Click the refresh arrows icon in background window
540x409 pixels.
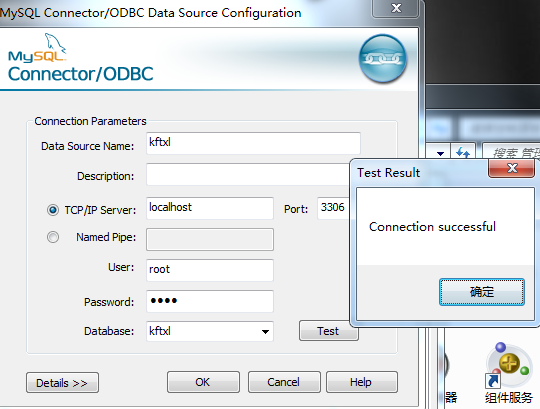tap(463, 152)
